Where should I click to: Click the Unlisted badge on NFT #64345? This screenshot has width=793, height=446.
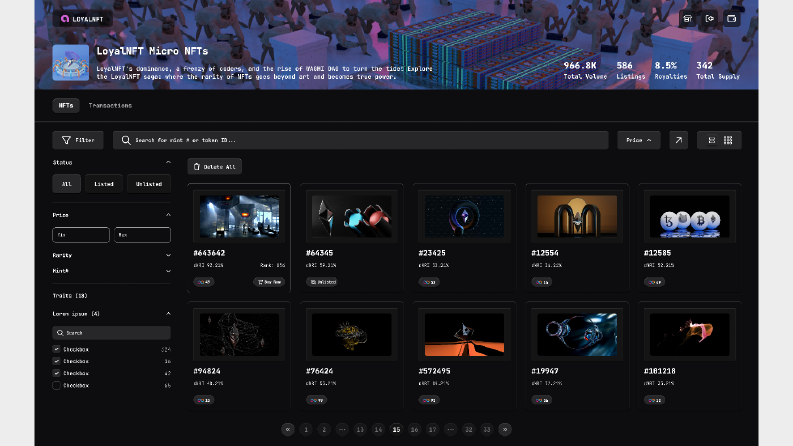322,282
